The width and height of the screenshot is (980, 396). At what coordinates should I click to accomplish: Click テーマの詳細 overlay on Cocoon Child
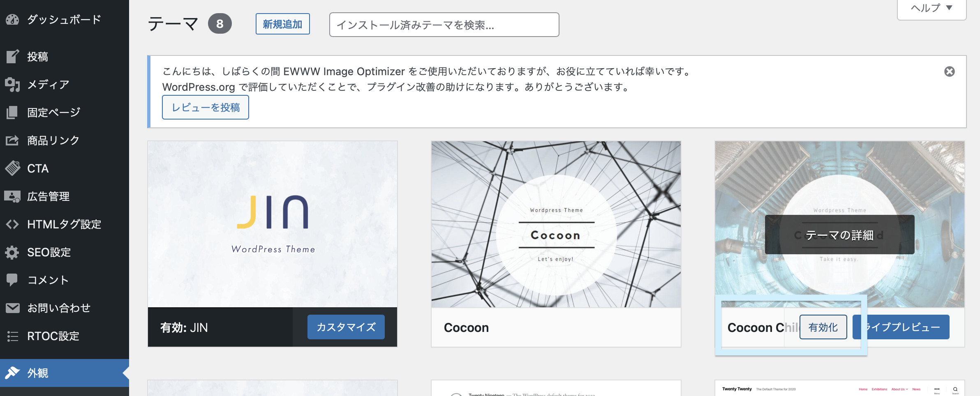point(839,235)
